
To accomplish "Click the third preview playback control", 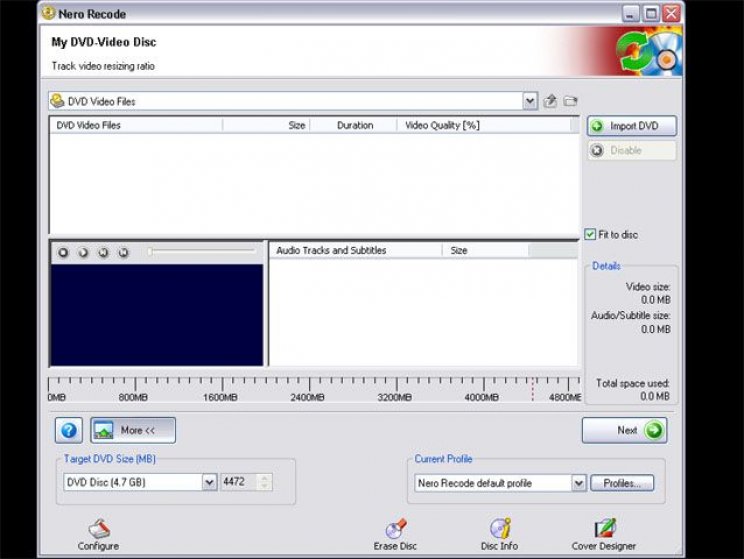I will click(x=103, y=252).
